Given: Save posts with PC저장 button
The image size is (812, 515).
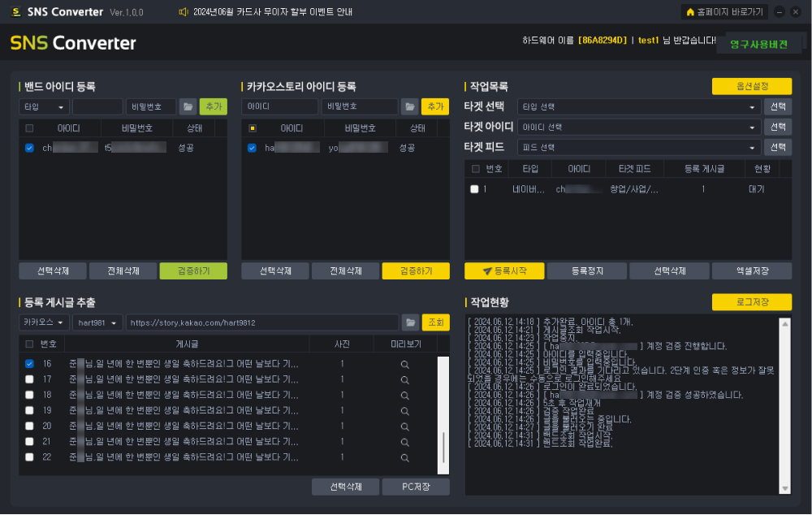Looking at the screenshot, I should tap(416, 487).
